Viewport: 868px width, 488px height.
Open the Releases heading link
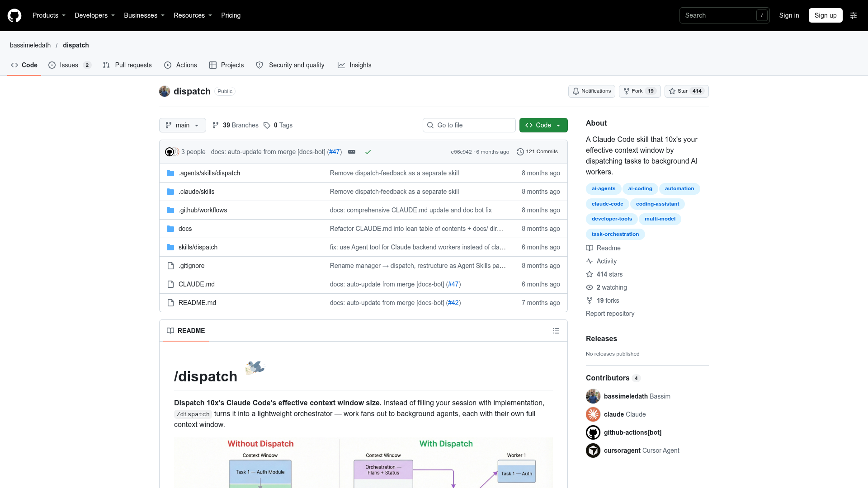[x=601, y=339]
